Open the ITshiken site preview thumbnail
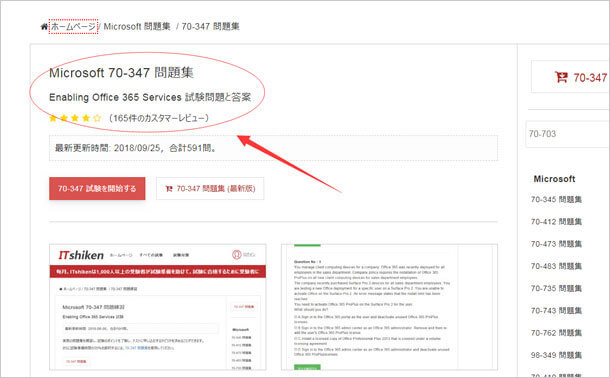The height and width of the screenshot is (378, 610). click(158, 307)
